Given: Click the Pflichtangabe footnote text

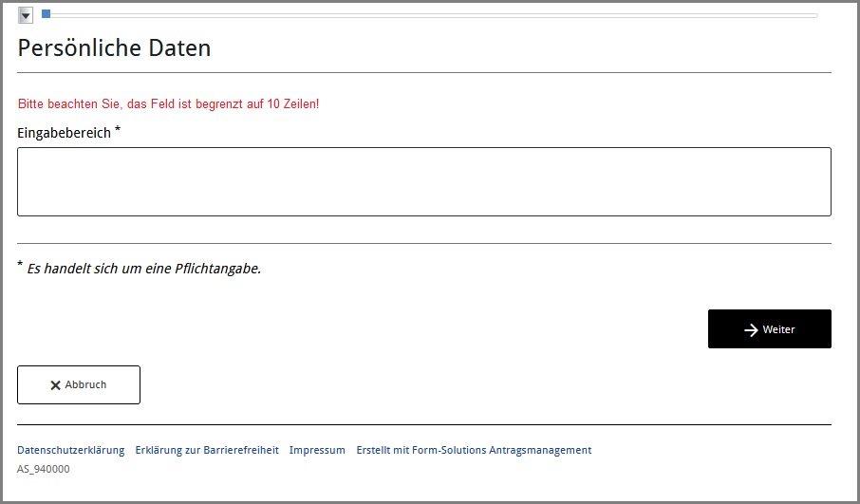Looking at the screenshot, I should tap(143, 269).
